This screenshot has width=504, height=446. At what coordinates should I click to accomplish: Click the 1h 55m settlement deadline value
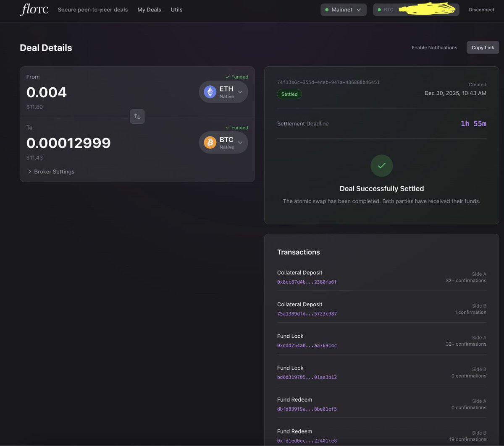pyautogui.click(x=473, y=123)
